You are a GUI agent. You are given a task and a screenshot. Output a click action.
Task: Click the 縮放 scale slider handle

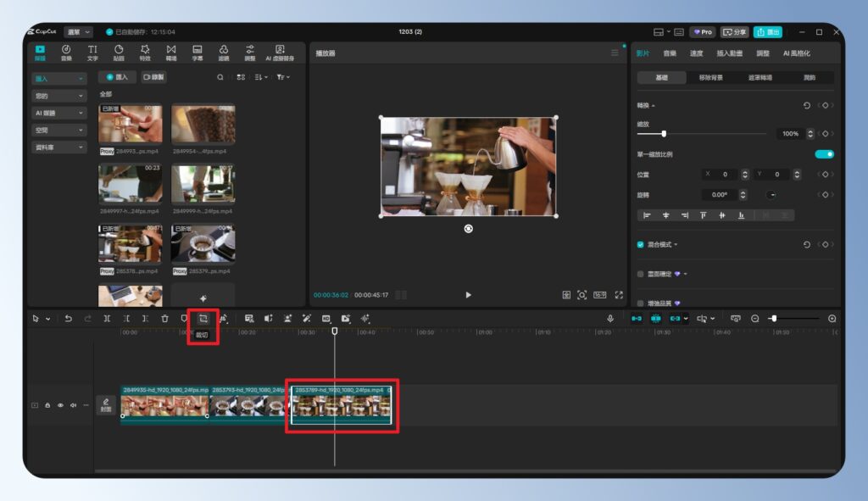(664, 133)
